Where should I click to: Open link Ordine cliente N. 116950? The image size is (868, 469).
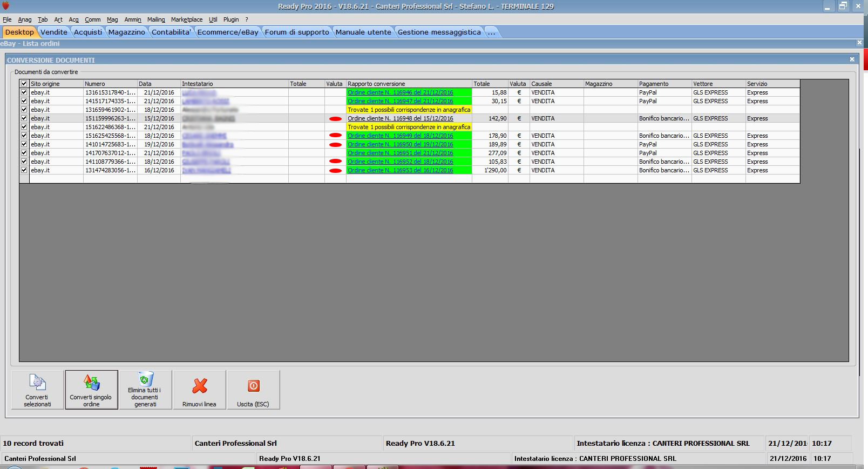[401, 144]
